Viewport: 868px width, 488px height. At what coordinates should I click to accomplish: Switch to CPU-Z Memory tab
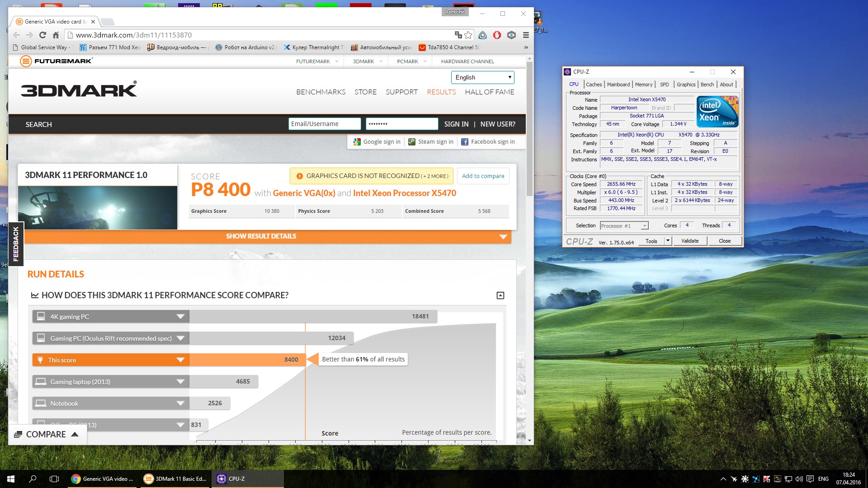[643, 84]
